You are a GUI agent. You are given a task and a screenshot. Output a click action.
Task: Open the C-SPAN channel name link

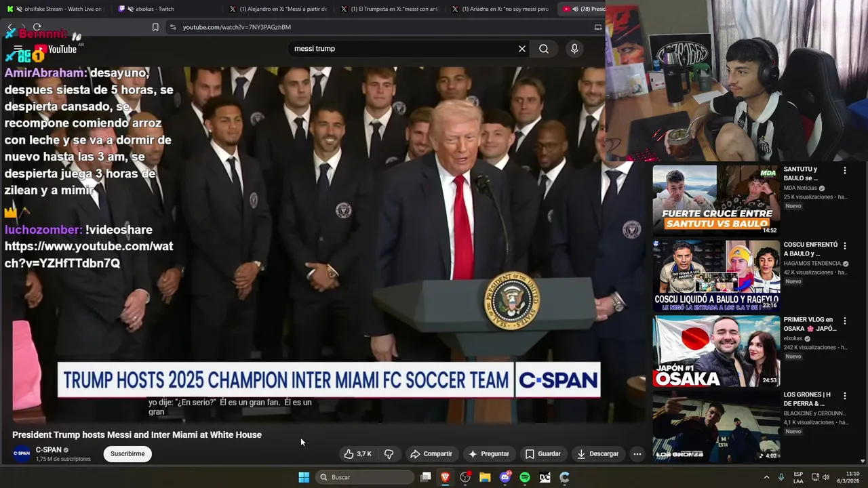click(x=49, y=450)
